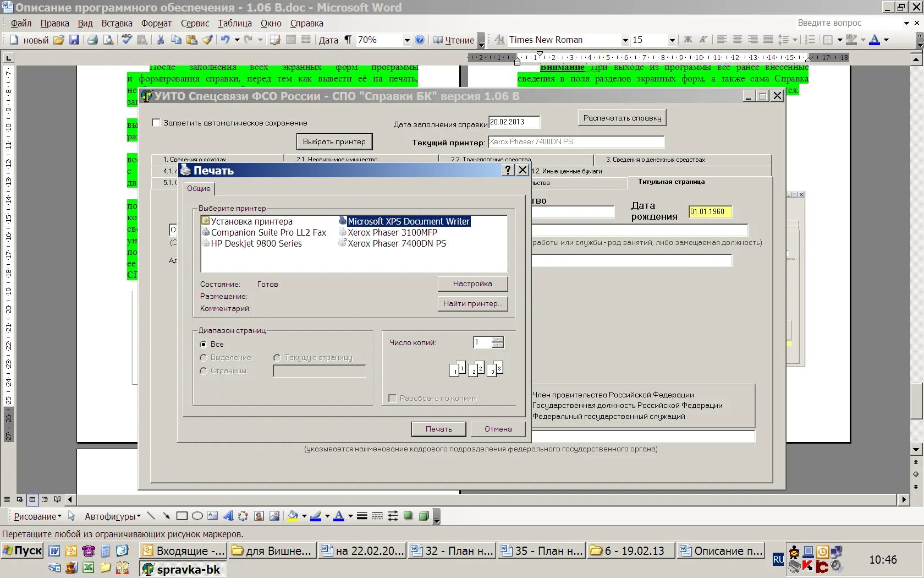This screenshot has width=924, height=578.
Task: Run spelling check with ABC checkmark icon
Action: 127,40
